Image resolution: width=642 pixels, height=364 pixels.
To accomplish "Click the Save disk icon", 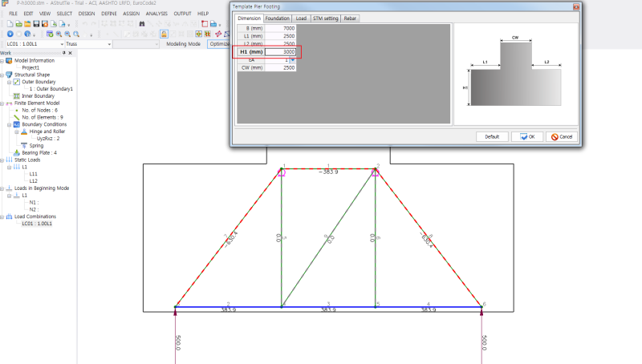I will (36, 24).
